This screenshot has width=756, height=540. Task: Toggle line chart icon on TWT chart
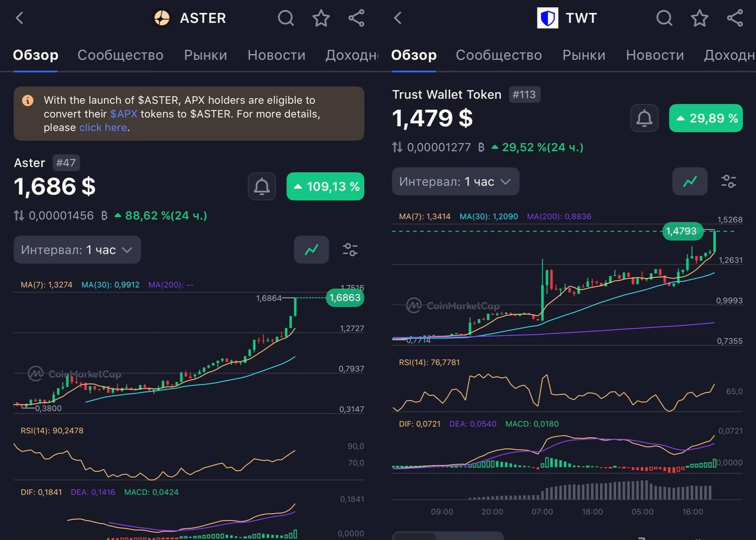[690, 181]
